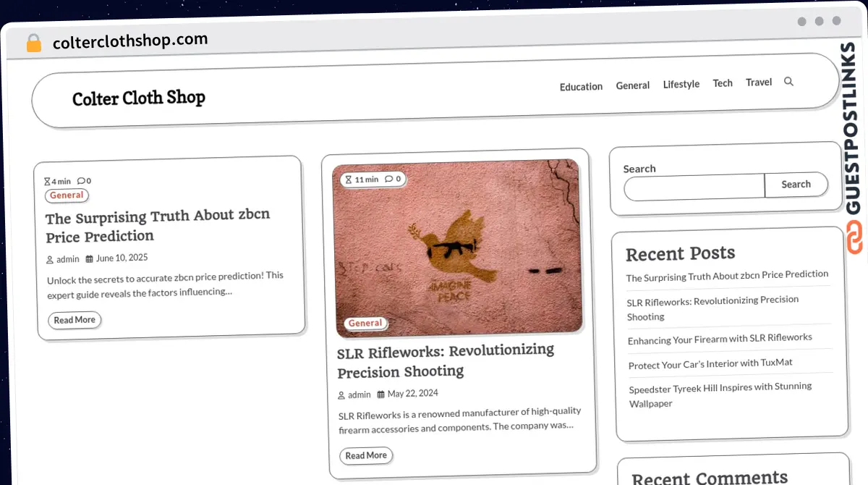Click the Colter Cloth Shop site title
The image size is (868, 485).
tap(139, 98)
